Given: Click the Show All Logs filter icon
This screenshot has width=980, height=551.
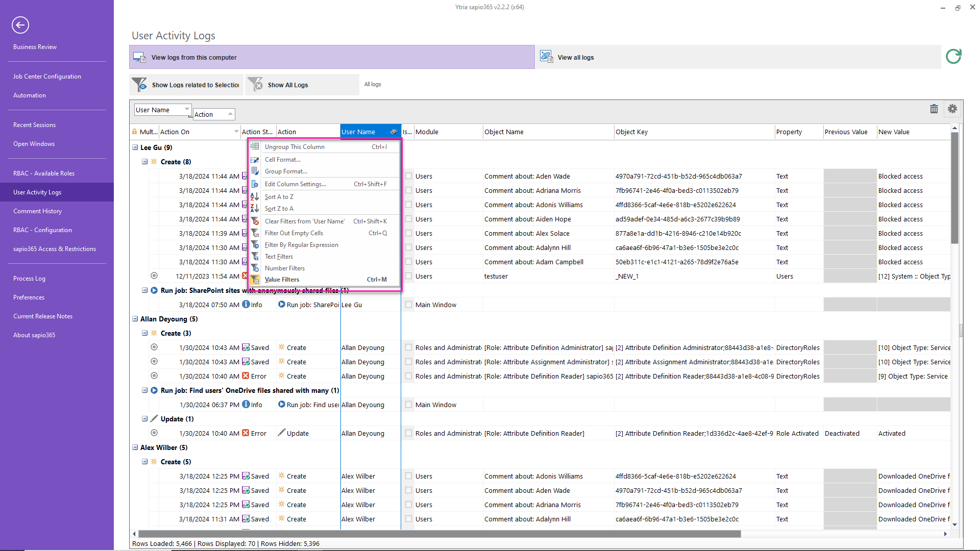Looking at the screenshot, I should pyautogui.click(x=256, y=84).
